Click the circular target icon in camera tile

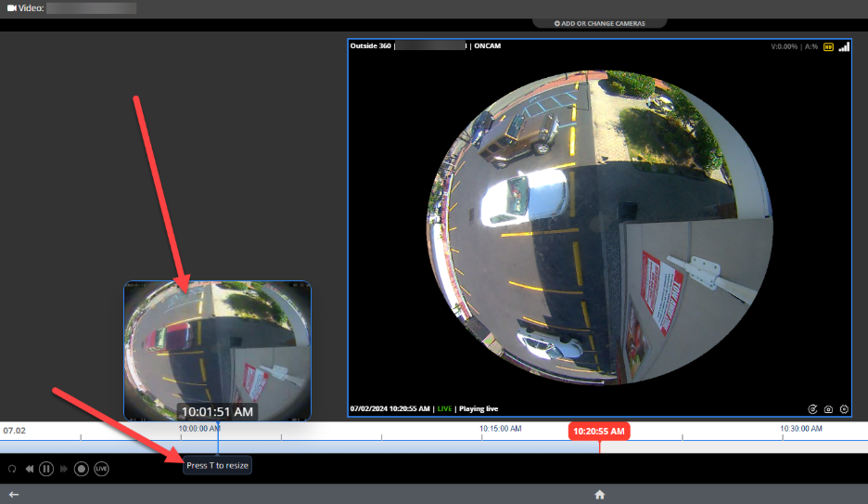[812, 409]
